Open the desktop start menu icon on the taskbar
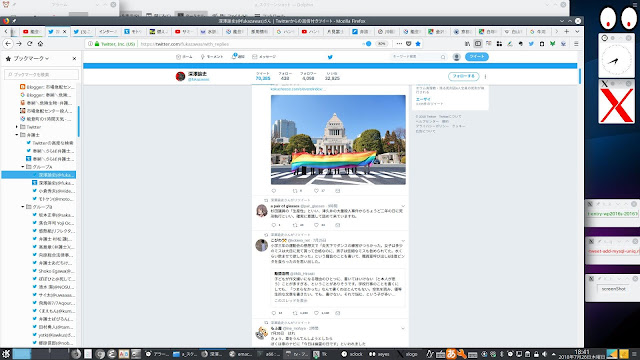Image resolution: width=640 pixels, height=360 pixels. click(x=6, y=354)
